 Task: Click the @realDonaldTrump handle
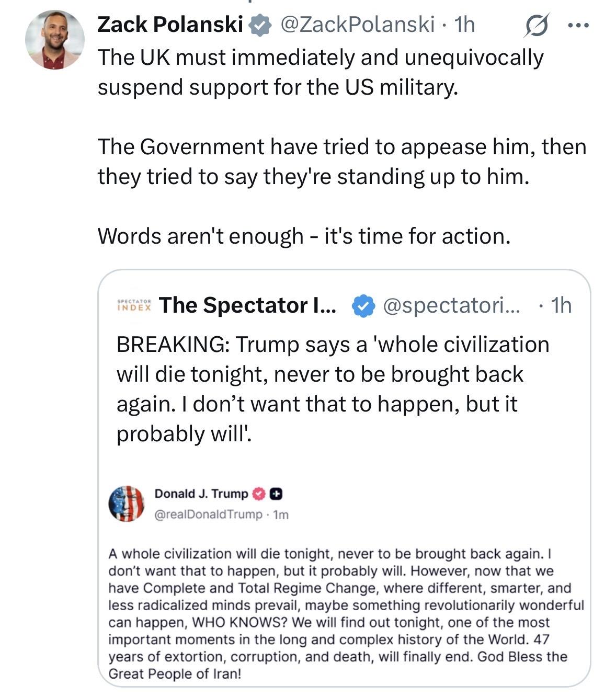click(208, 515)
